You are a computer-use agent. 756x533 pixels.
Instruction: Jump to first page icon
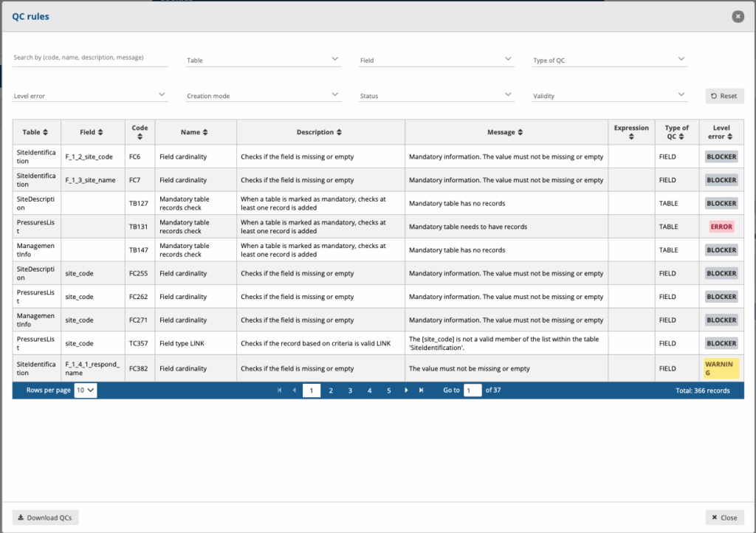pyautogui.click(x=279, y=391)
